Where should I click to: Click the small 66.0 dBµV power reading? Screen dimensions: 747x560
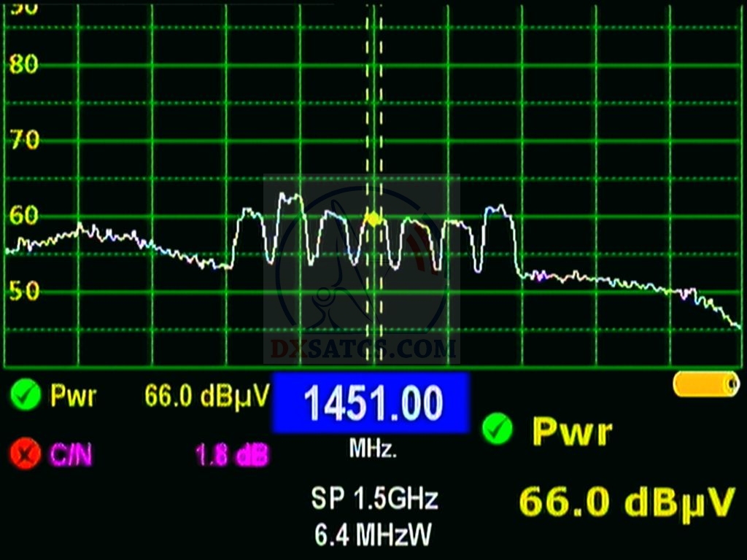coord(207,396)
